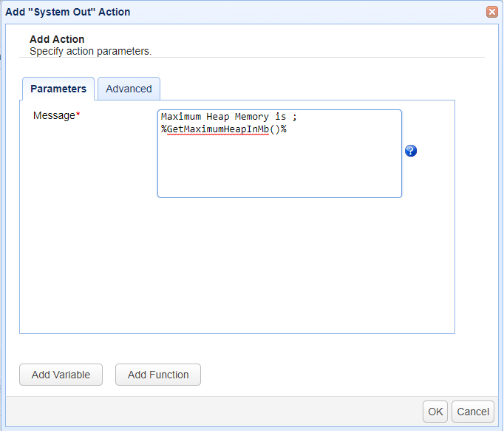Click the Message field label
Image resolution: width=504 pixels, height=433 pixels.
coord(54,115)
